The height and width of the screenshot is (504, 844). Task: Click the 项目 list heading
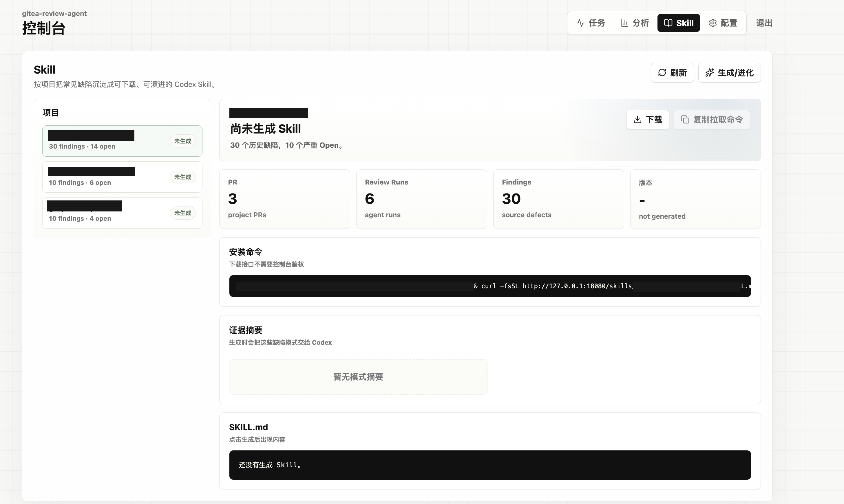51,113
